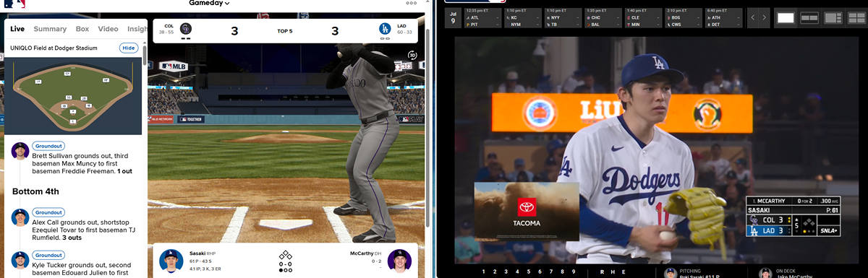Go to previous games in scoreboard
The image size is (868, 278).
753,17
